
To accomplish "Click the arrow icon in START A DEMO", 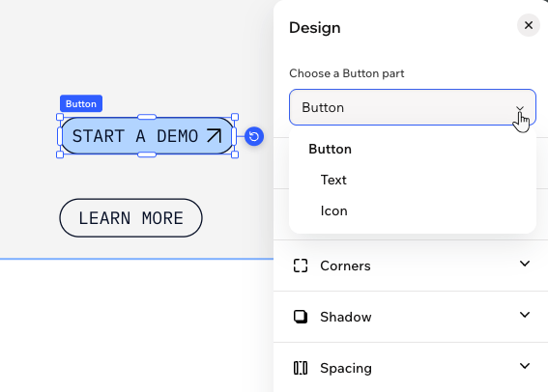I will point(214,136).
